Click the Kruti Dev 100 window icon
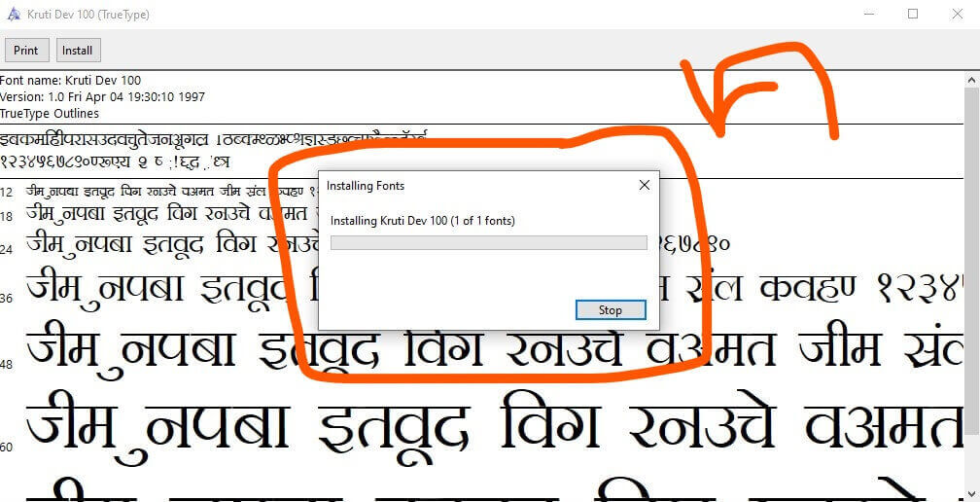The width and height of the screenshot is (980, 502). (x=14, y=14)
